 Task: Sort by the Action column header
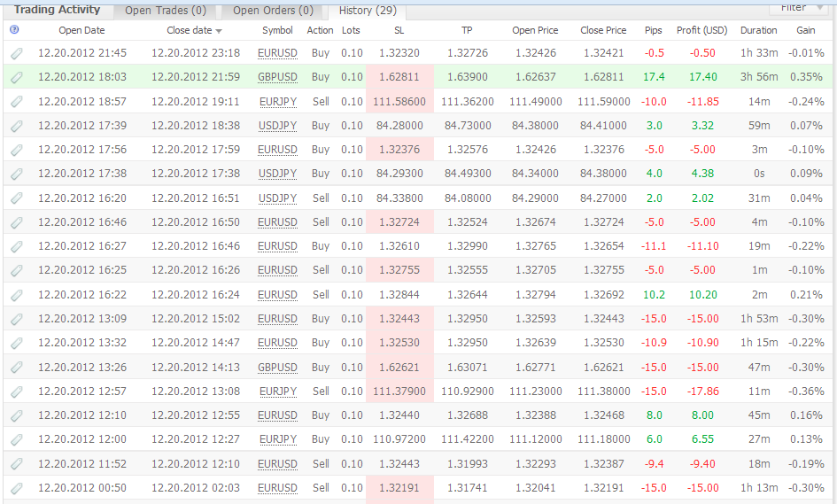pos(321,30)
